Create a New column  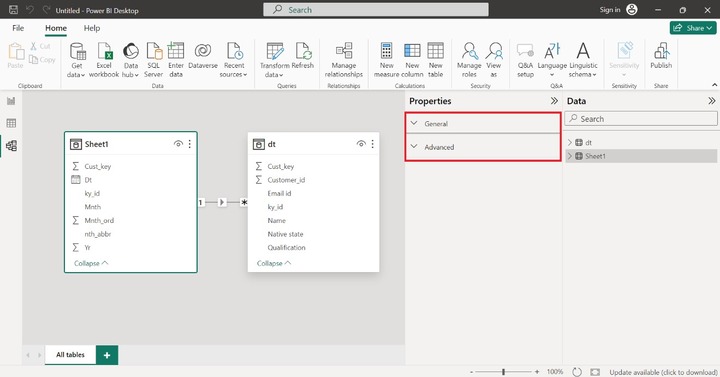(x=412, y=60)
